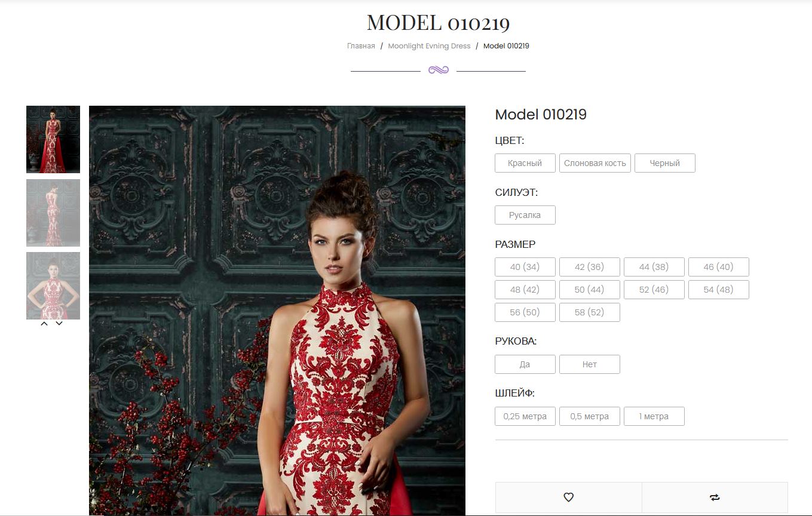Pick size 40 (34)
Image resolution: width=812 pixels, height=516 pixels.
tap(525, 267)
